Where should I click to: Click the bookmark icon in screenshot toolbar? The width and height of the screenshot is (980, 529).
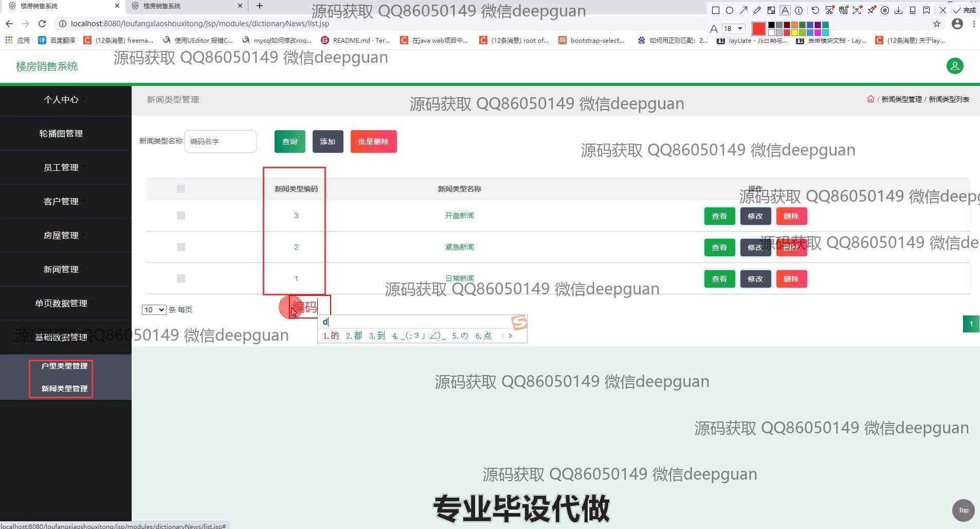pos(927,10)
